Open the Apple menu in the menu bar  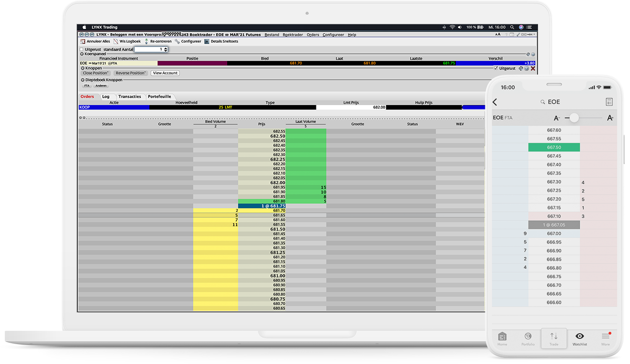click(x=84, y=27)
